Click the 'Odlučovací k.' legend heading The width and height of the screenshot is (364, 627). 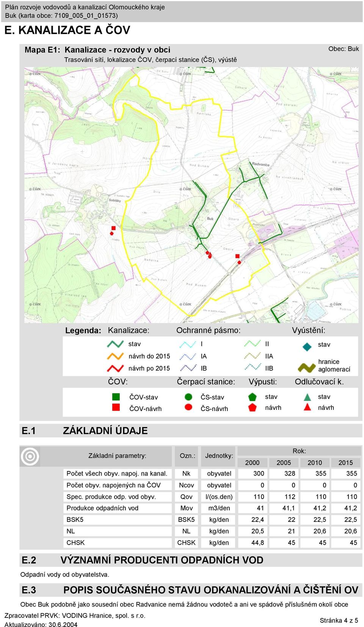[319, 381]
